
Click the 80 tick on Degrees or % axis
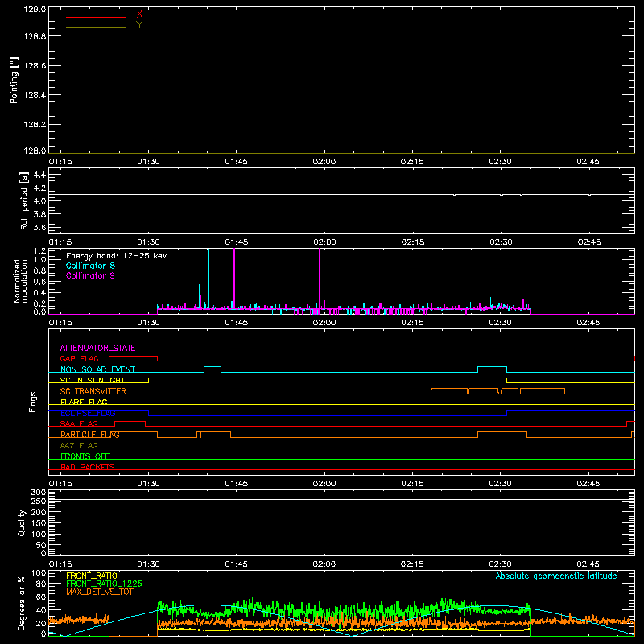coord(41,584)
